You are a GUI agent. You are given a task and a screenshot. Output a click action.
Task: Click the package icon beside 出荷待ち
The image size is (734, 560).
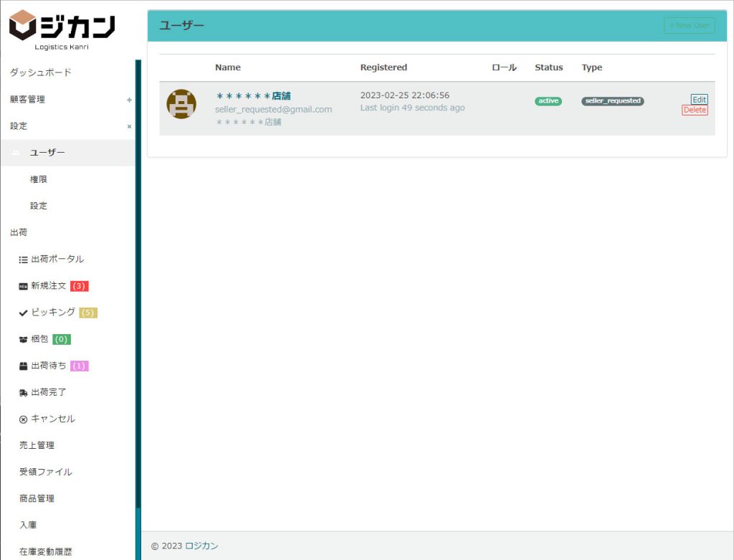point(23,366)
